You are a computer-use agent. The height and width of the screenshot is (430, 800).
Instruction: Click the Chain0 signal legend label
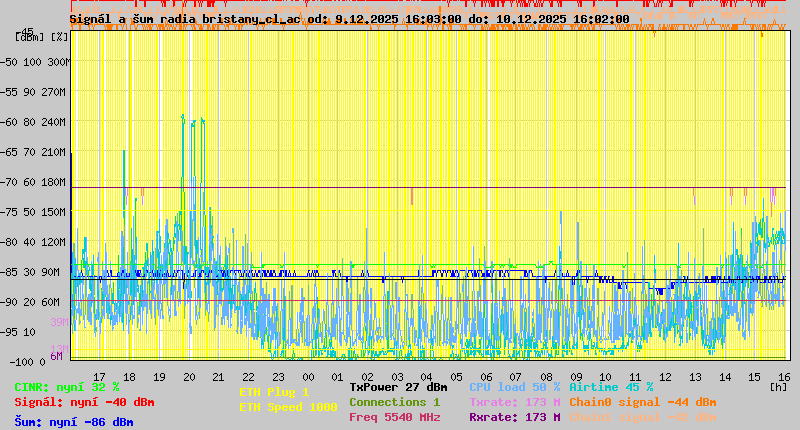(x=642, y=402)
